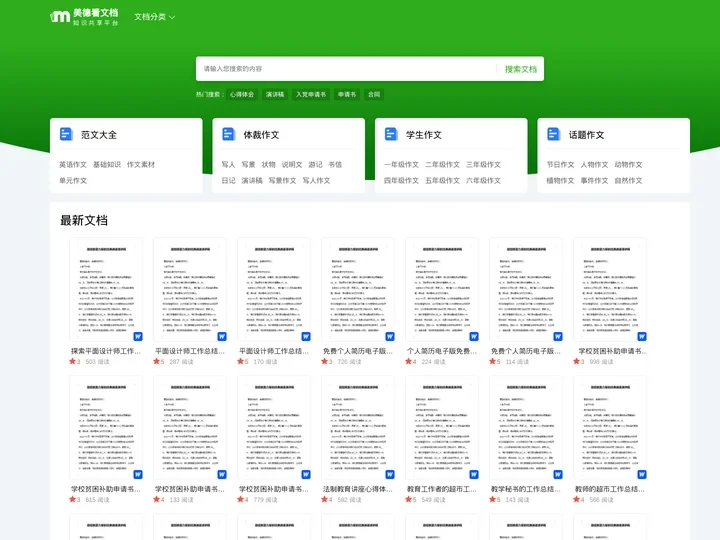This screenshot has width=720, height=540.
Task: Open 单元作文 under 范文大全
Action: [73, 180]
